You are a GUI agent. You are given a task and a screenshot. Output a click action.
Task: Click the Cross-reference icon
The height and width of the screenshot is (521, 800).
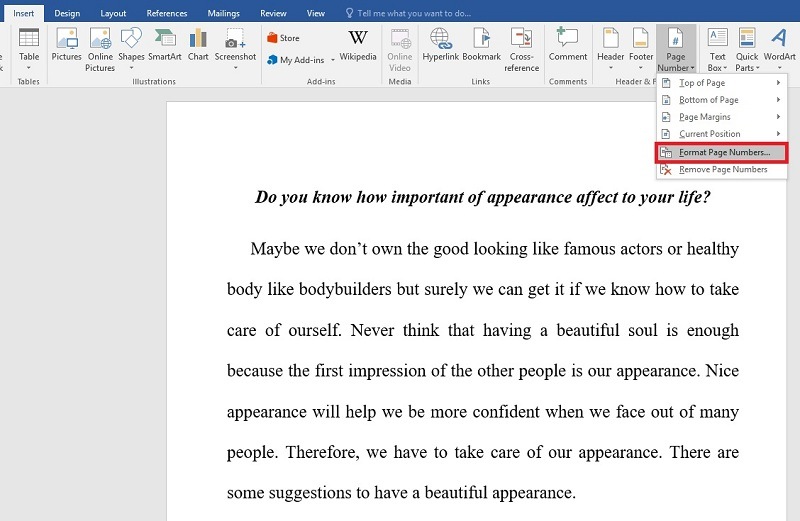pos(521,47)
